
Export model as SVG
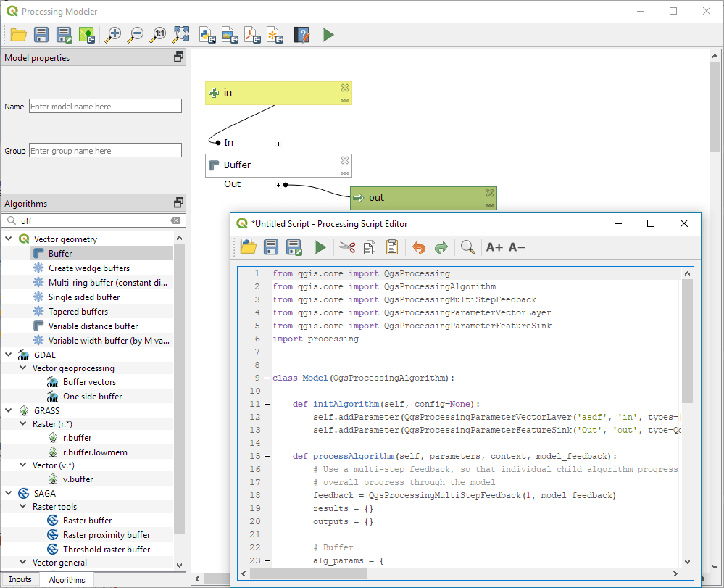tap(275, 35)
